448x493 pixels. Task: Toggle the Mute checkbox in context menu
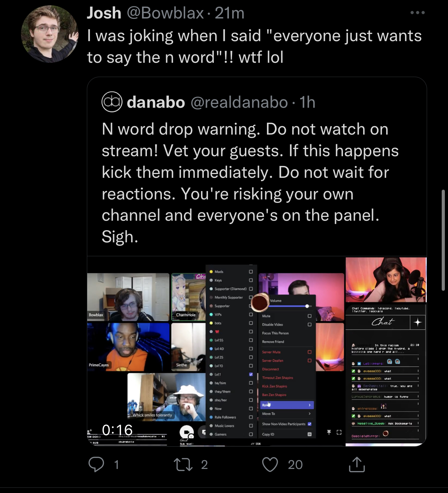point(309,316)
